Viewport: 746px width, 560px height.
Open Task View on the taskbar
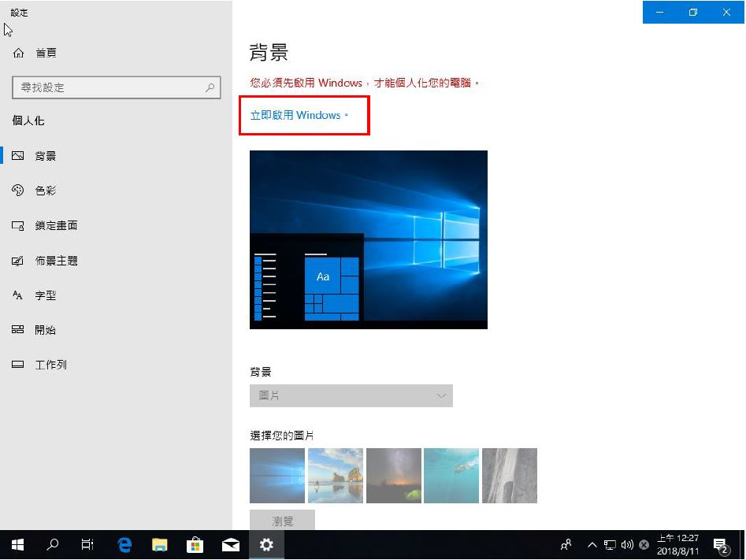(87, 545)
